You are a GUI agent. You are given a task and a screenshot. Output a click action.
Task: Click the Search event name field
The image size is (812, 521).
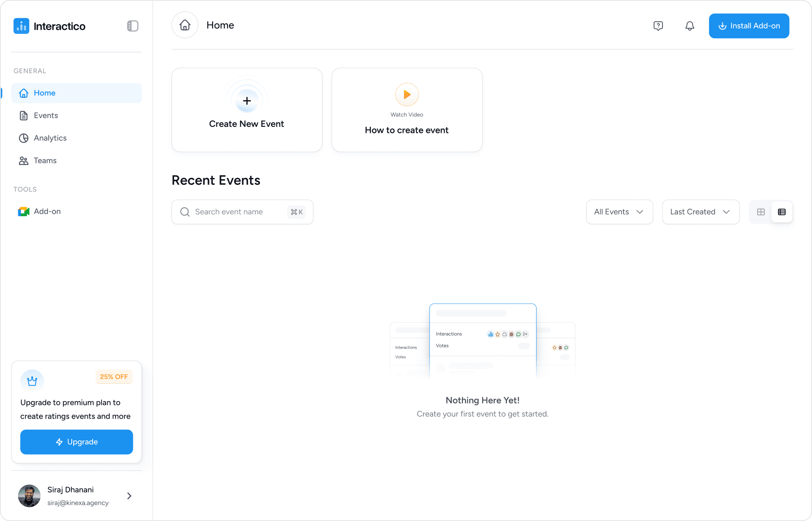coord(234,212)
